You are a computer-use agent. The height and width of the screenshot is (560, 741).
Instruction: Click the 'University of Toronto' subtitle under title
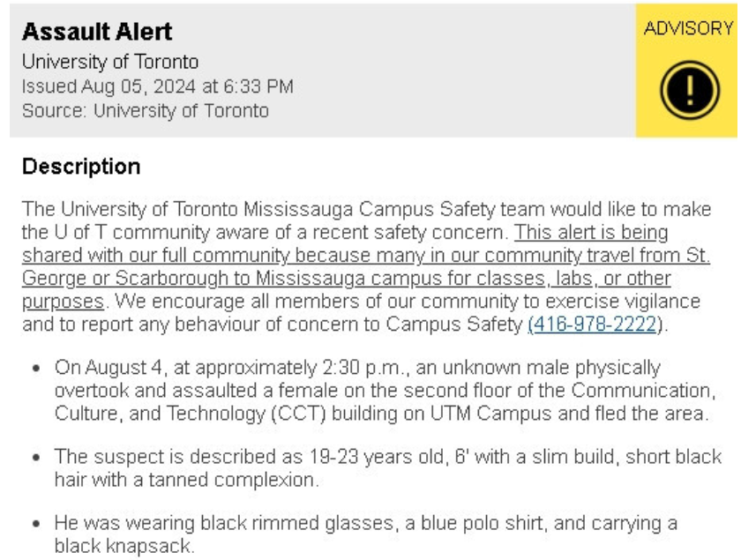tap(110, 62)
